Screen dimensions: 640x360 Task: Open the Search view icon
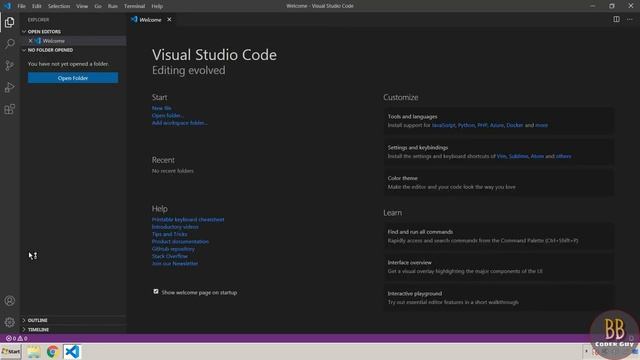[10, 44]
